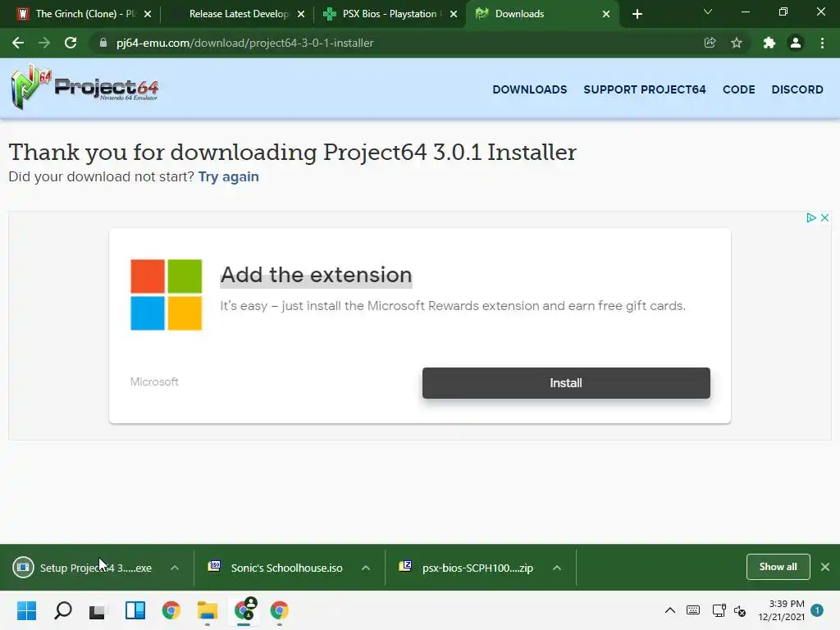
Task: Open the Widgets taskbar icon
Action: (135, 610)
